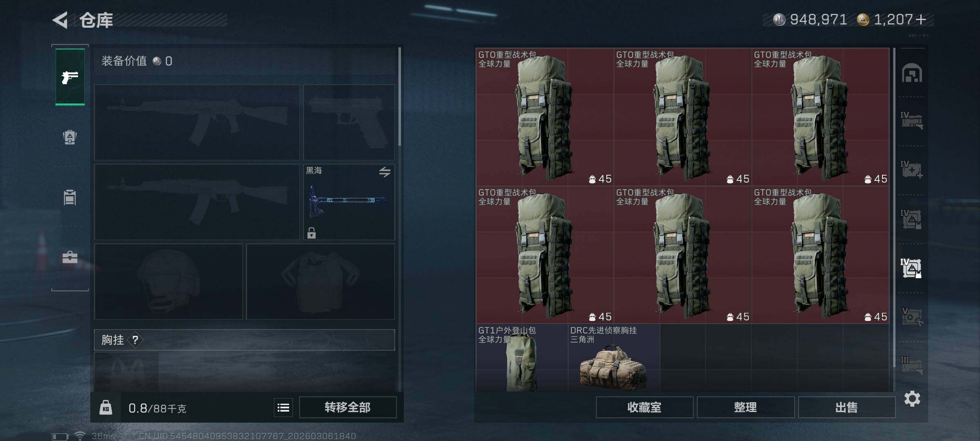Open the settings gear icon
Image resolution: width=980 pixels, height=441 pixels.
[912, 399]
